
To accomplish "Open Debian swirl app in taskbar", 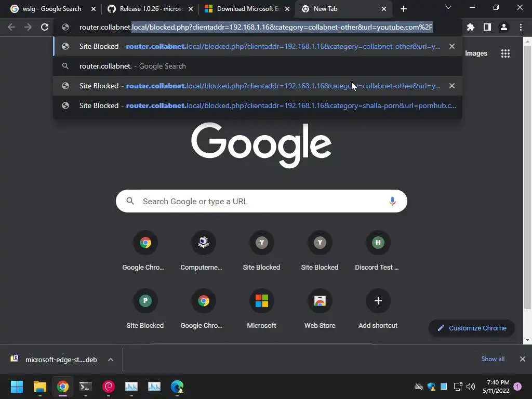I will point(109,387).
